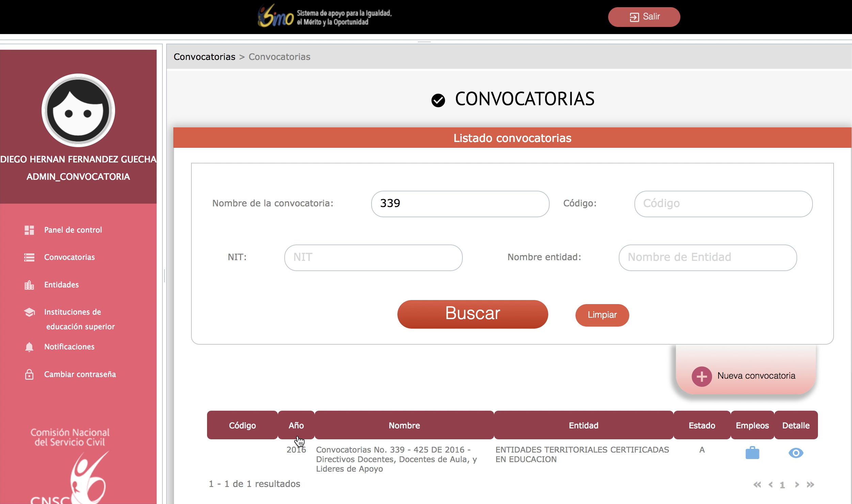The height and width of the screenshot is (504, 852).
Task: Click the Limpiar button
Action: pyautogui.click(x=602, y=315)
